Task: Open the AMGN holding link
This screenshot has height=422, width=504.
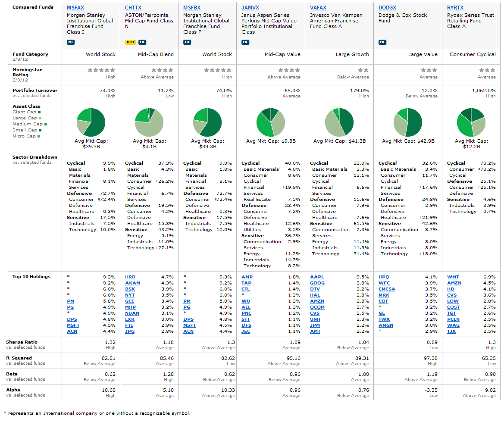Action: 386,325
